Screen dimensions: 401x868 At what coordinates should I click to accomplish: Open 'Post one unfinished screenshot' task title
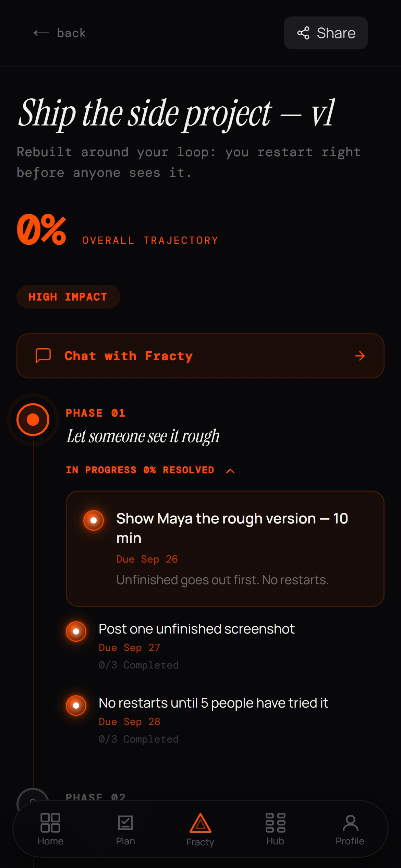tap(197, 629)
